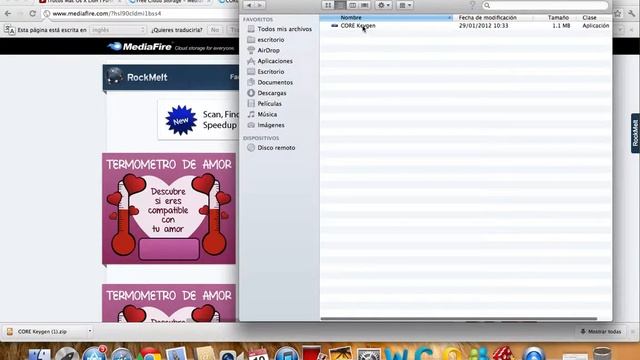640x360 pixels.
Task: Go forward in the Finder window
Action: (260, 5)
